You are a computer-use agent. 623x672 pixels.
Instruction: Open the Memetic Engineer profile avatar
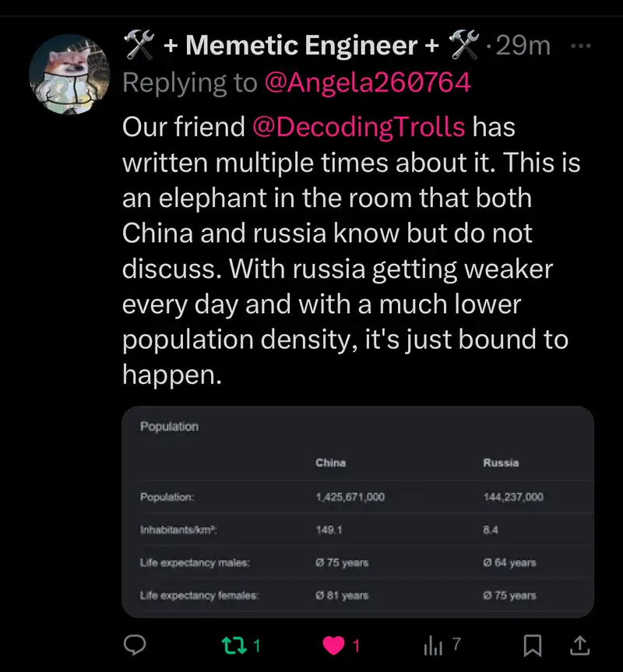tap(68, 74)
